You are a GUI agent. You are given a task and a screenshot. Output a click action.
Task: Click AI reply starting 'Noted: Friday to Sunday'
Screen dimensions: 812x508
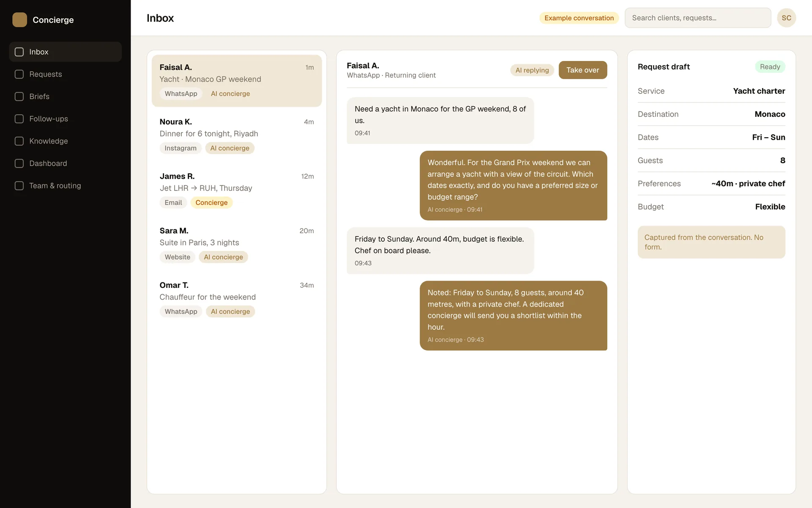513,315
